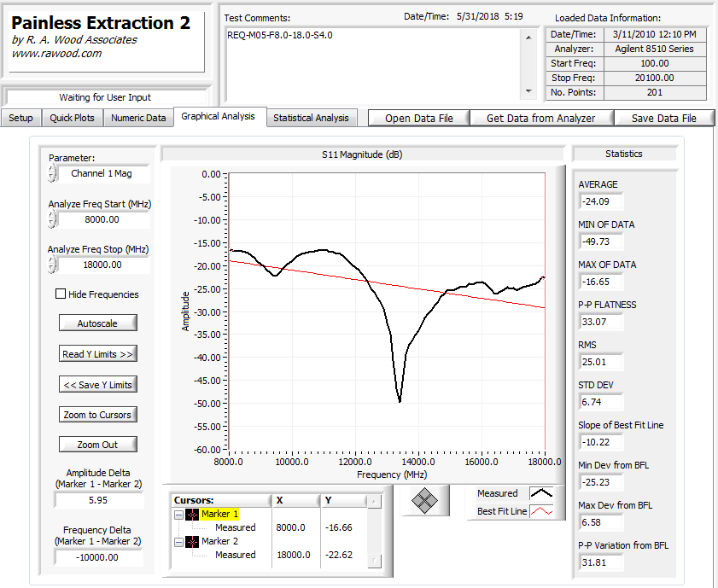Click the P-P FLATNESS value 33.07
Screen dimensions: 718x588
pyautogui.click(x=600, y=322)
